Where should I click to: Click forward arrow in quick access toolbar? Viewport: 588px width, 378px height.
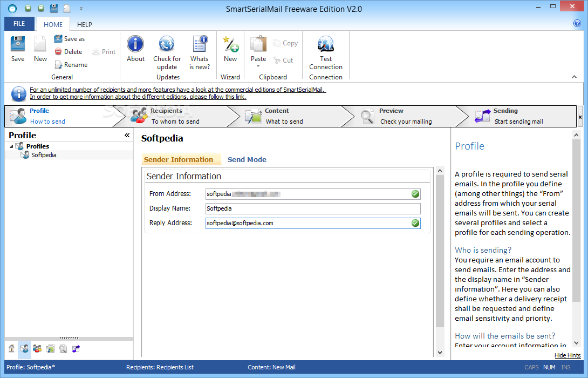coord(41,8)
